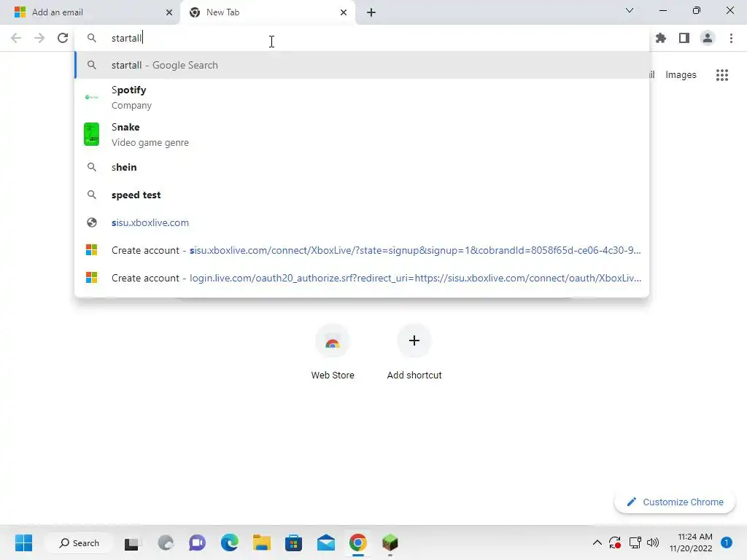Image resolution: width=747 pixels, height=560 pixels.
Task: Open the Web Store shortcut
Action: tap(333, 352)
